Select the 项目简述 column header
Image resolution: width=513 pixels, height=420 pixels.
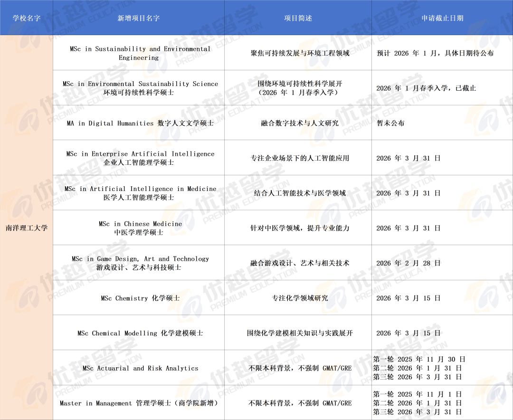coord(298,18)
